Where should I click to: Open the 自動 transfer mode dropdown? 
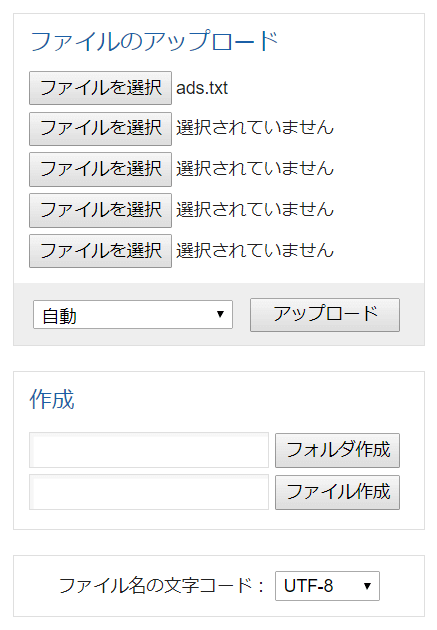coord(133,315)
